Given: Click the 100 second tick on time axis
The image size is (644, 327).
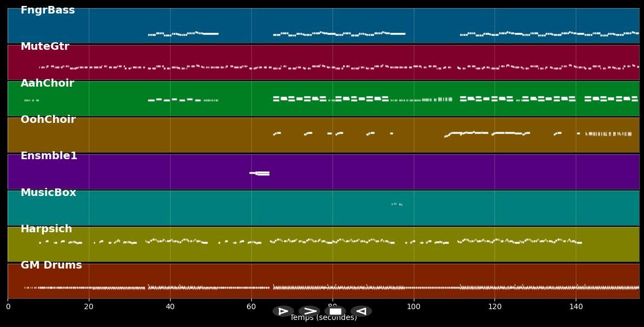Looking at the screenshot, I should pos(414,307).
